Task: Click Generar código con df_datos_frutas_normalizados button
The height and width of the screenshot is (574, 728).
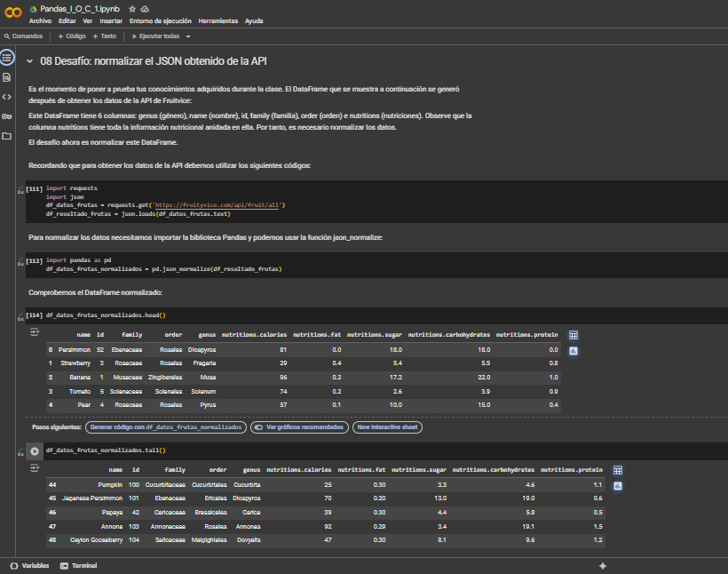Action: pyautogui.click(x=166, y=427)
